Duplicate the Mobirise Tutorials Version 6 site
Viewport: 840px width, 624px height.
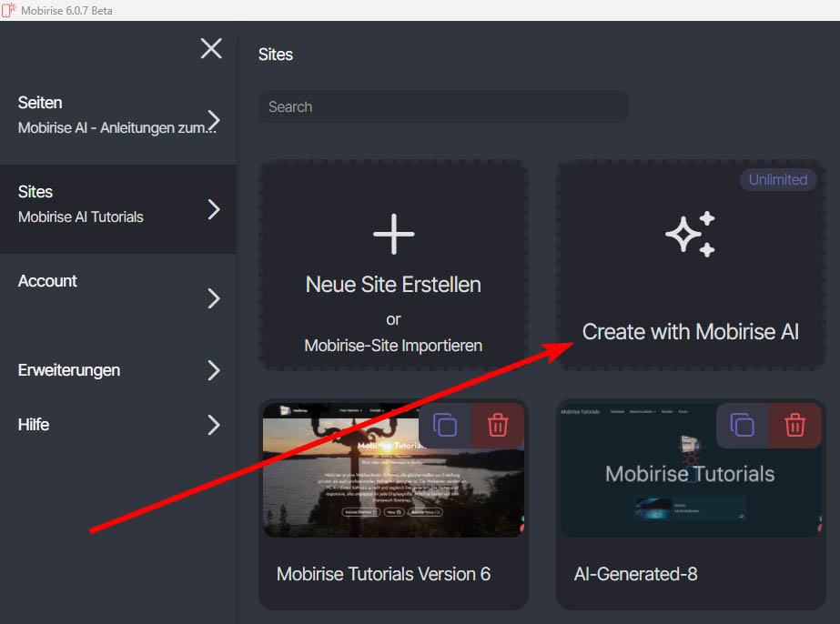[x=445, y=426]
